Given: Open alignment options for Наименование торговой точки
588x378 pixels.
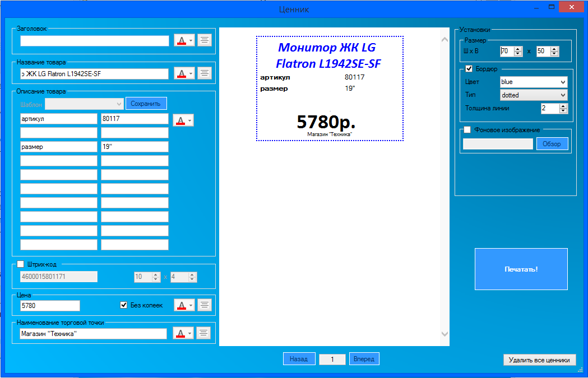Looking at the screenshot, I should (203, 333).
